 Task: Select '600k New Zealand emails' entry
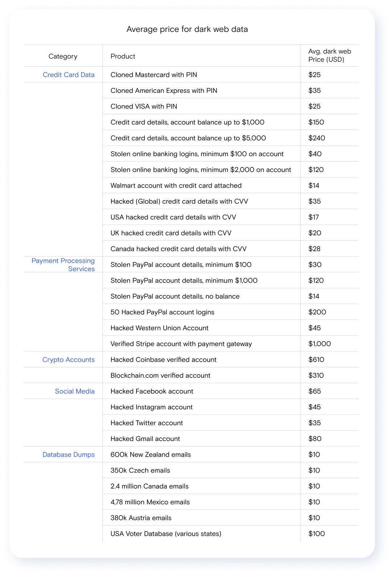pos(151,454)
